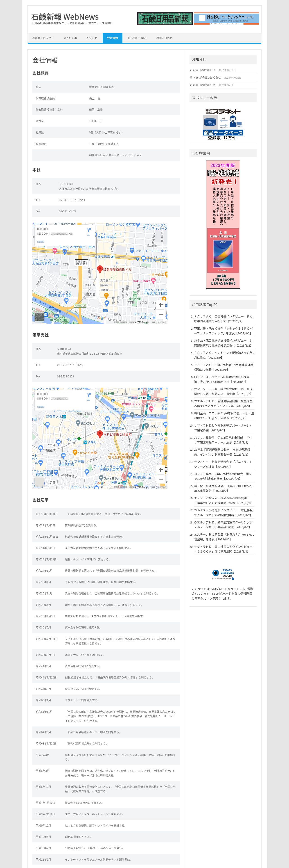Open ＰＡＬＴＡＣ インドネシア現地法人 article
The width and height of the screenshot is (289, 868).
(x=224, y=355)
